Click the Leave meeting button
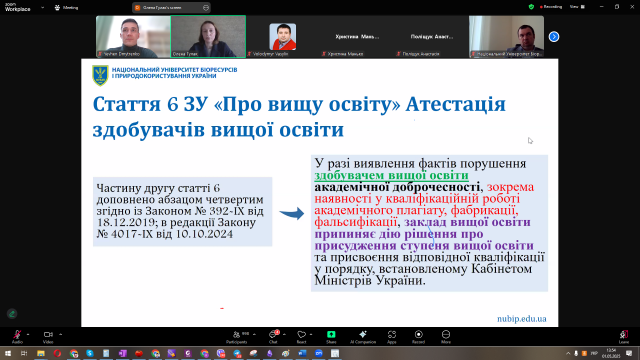The image size is (640, 360). 624,336
